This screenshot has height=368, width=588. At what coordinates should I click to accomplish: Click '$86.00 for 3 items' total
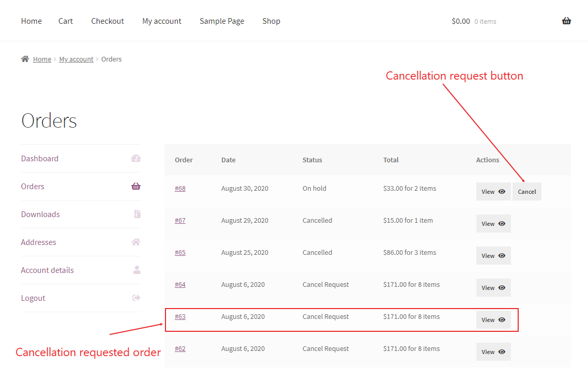point(410,253)
